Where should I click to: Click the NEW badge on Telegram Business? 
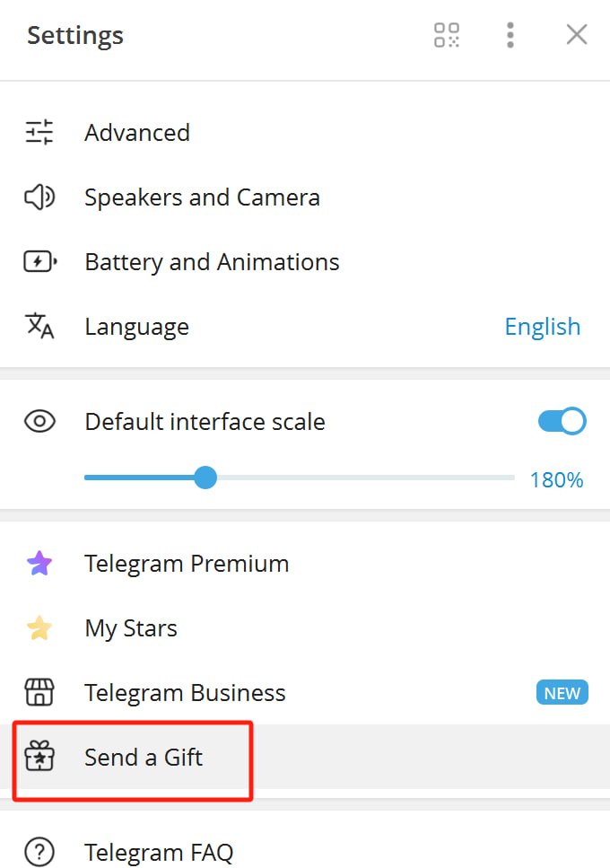pos(562,693)
